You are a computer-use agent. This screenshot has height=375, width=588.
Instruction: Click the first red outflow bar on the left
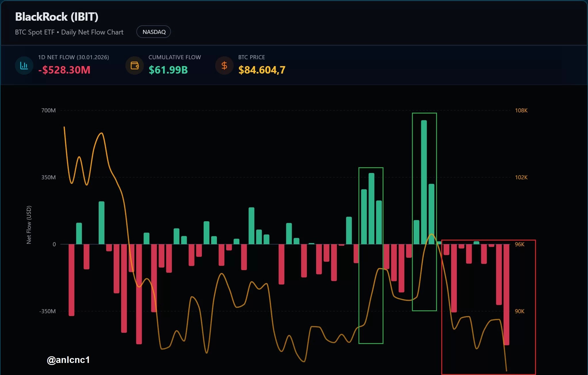tap(72, 280)
